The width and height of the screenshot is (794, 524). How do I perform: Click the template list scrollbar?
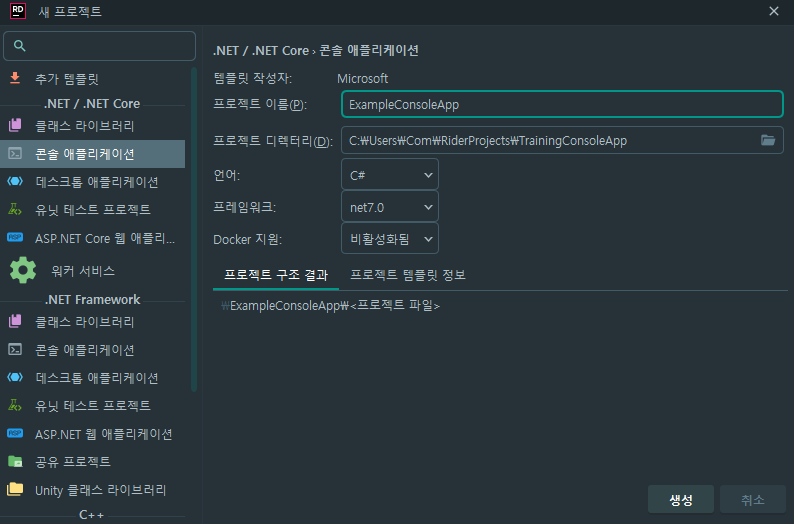[x=193, y=230]
